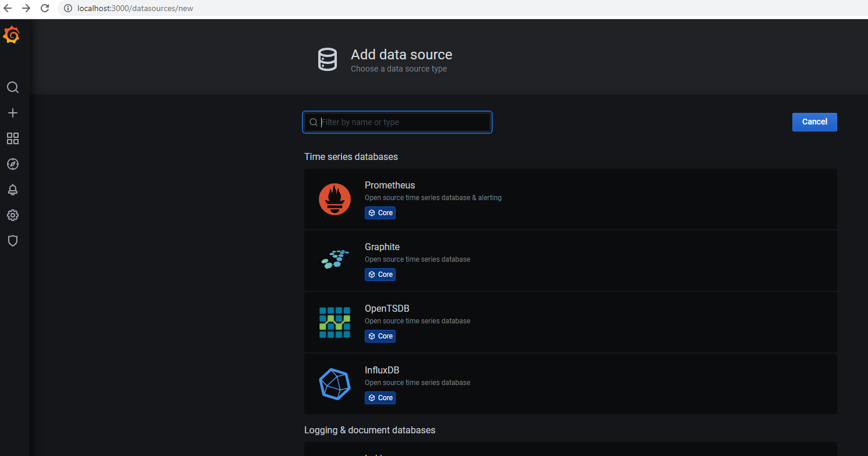This screenshot has height=456, width=868.
Task: Click the OpenTSDB logo
Action: click(x=335, y=322)
